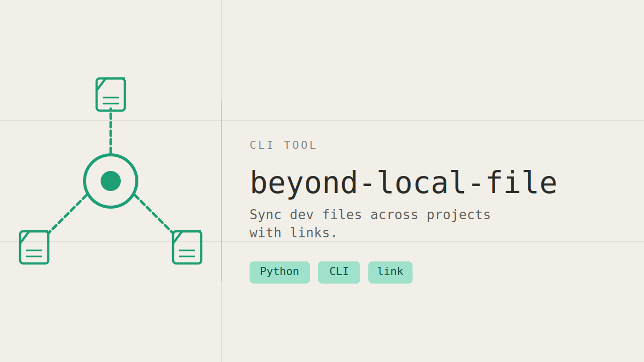This screenshot has width=644, height=362.
Task: Click the dashed line to the top document
Action: click(x=111, y=132)
